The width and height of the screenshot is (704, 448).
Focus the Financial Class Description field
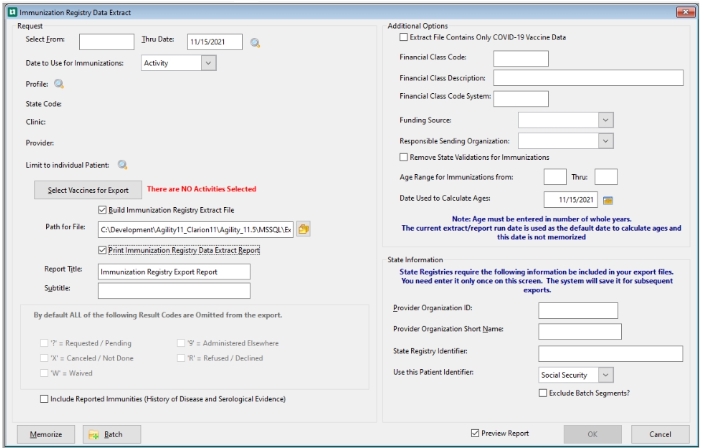pos(588,78)
